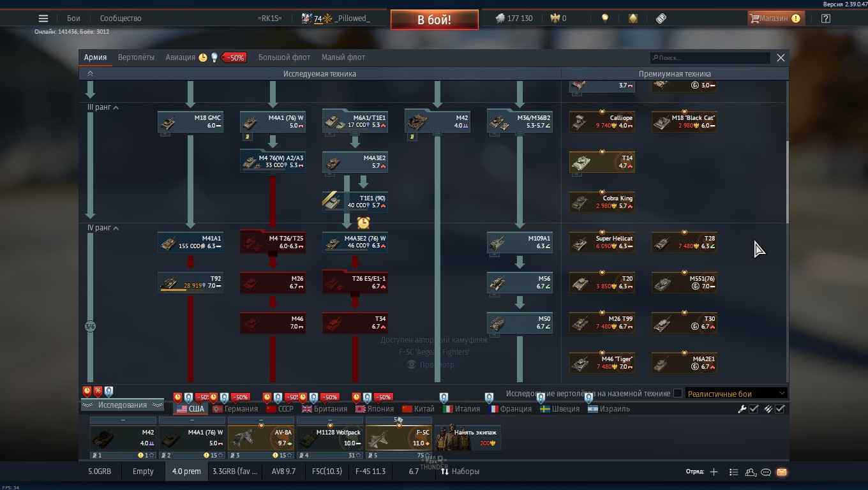Open the Реалистичные бои mode dropdown
868x490 pixels.
pyautogui.click(x=736, y=394)
